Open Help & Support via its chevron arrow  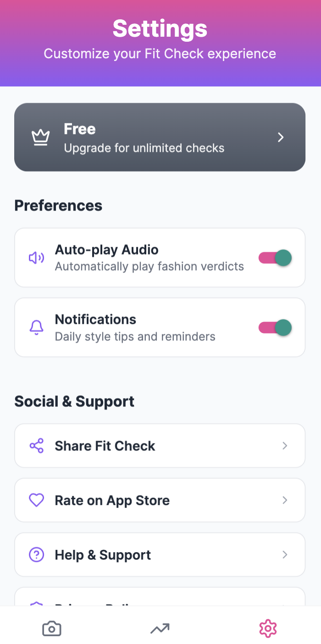(285, 555)
